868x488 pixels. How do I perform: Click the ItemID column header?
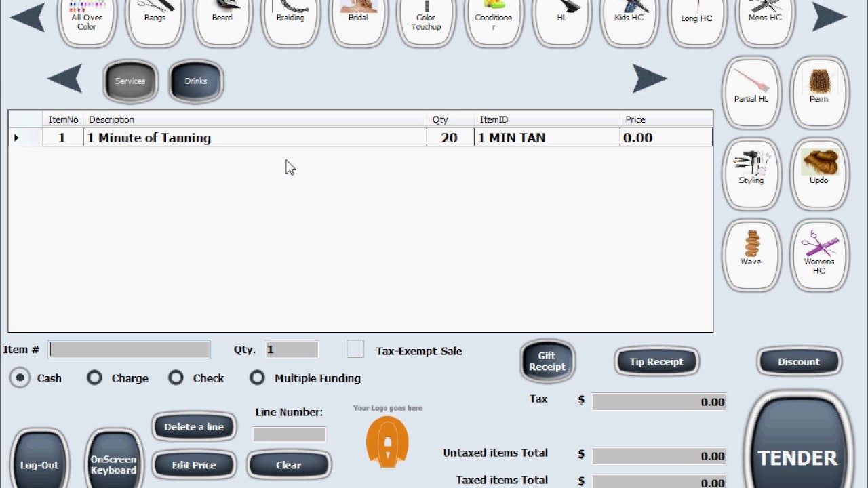pyautogui.click(x=547, y=119)
